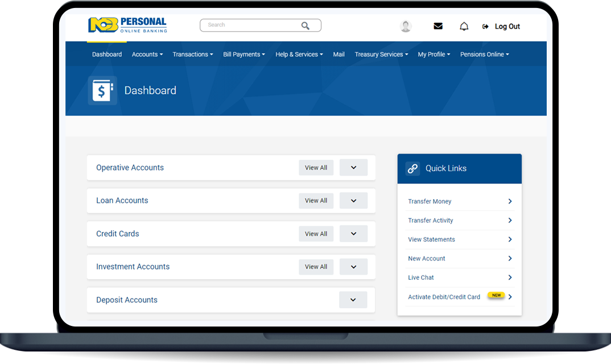611x364 pixels.
Task: Expand the Operative Accounts section
Action: pos(353,168)
